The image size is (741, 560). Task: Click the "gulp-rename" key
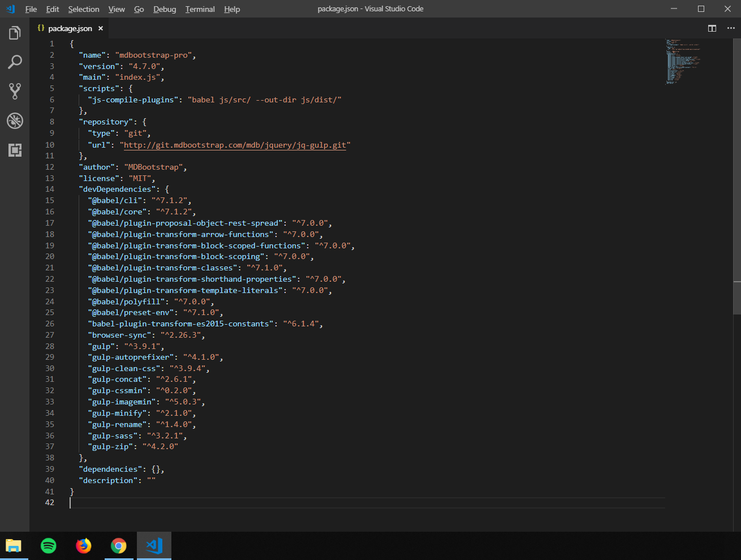pos(117,424)
